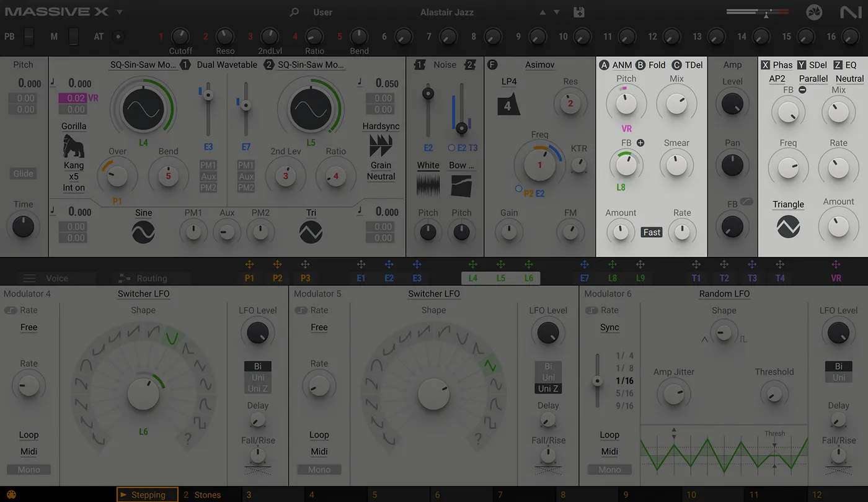Save the preset with the floppy icon
This screenshot has height=502, width=868.
(x=579, y=12)
